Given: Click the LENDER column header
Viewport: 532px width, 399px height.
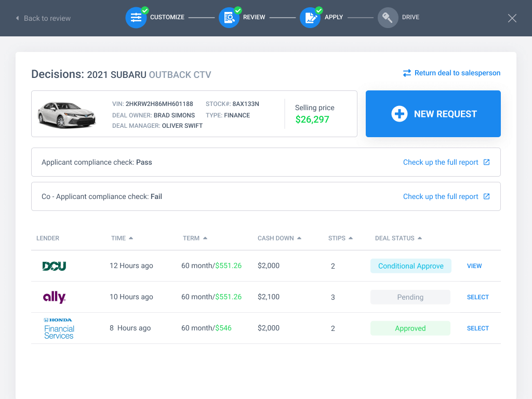Looking at the screenshot, I should click(x=48, y=238).
